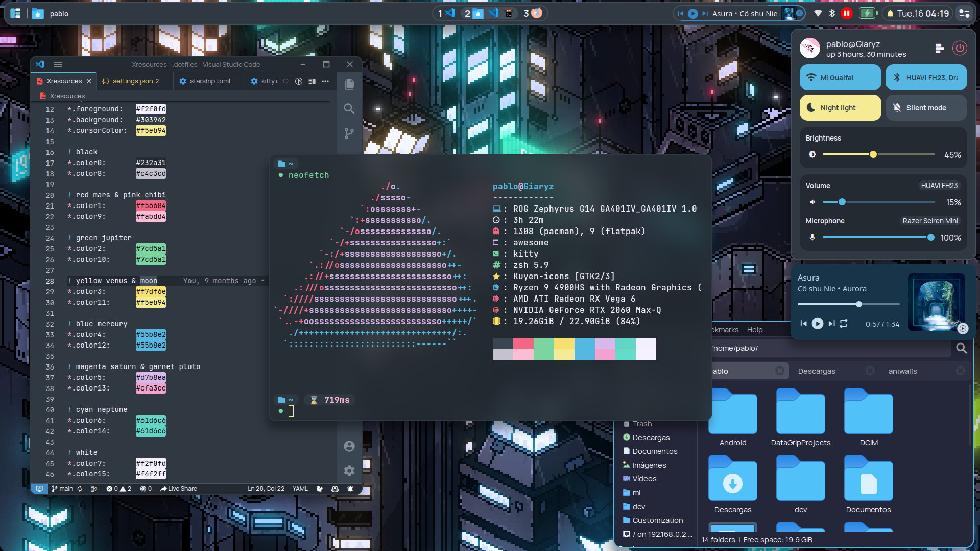Click the Bluetooth icon in top bar
The image size is (980, 551).
832,13
